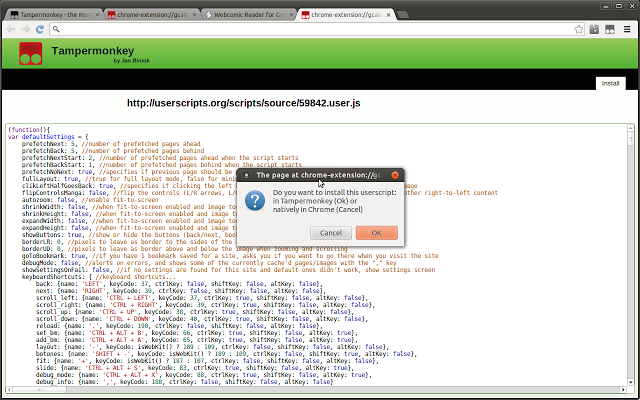Open the save-style extension icon beside the star
Screen dimensions: 640x400
tap(594, 29)
